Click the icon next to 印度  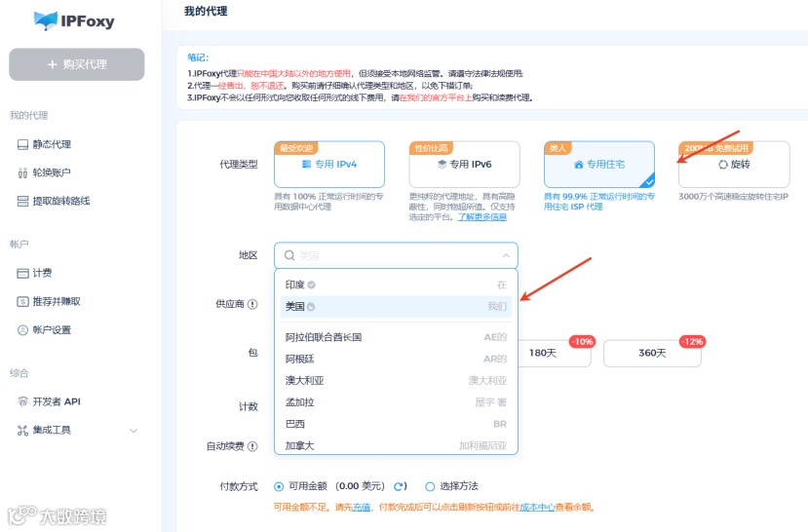(311, 285)
